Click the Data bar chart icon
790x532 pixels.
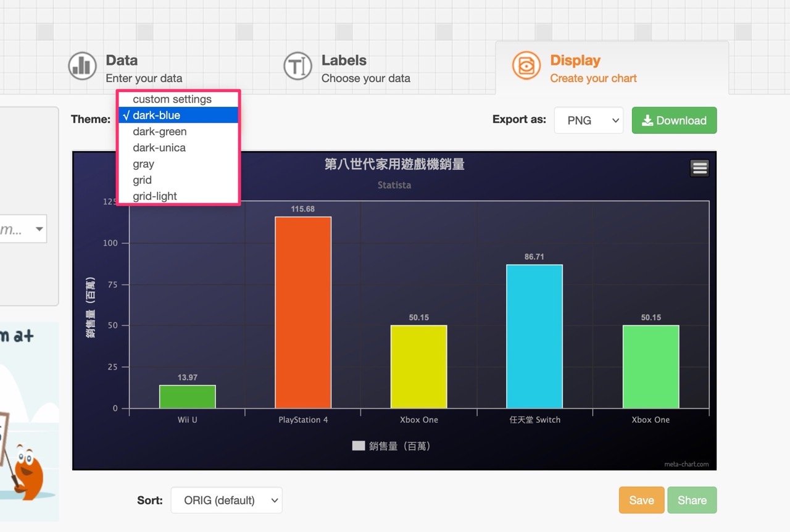coord(82,65)
